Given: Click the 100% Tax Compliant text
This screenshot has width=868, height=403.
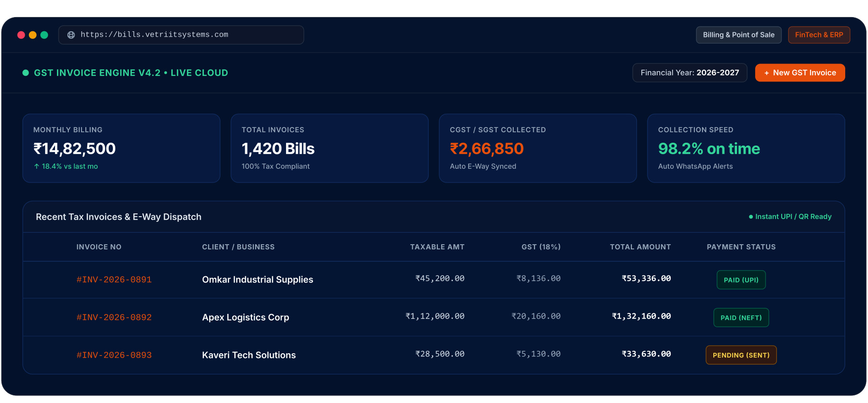Looking at the screenshot, I should 276,166.
